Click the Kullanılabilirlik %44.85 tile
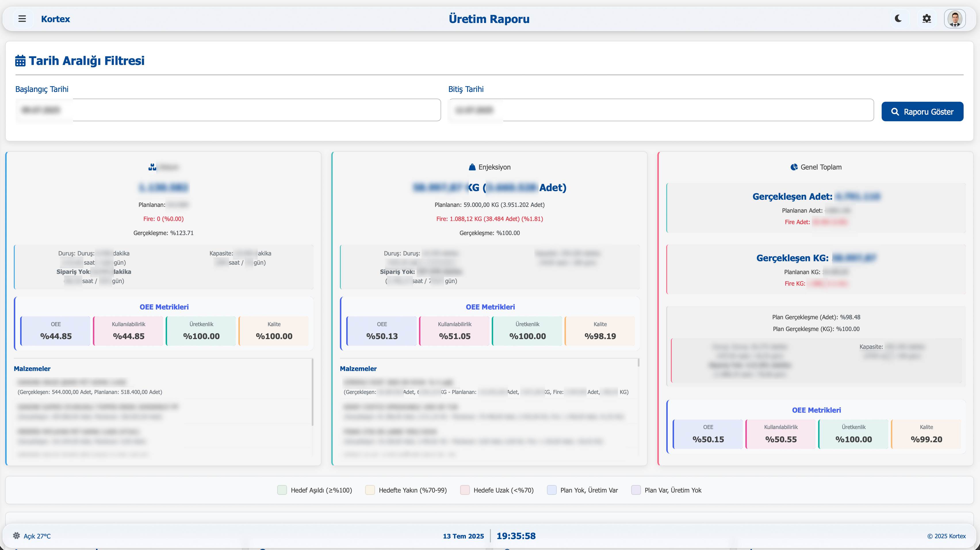Screen dimensions: 980x550 pos(129,331)
